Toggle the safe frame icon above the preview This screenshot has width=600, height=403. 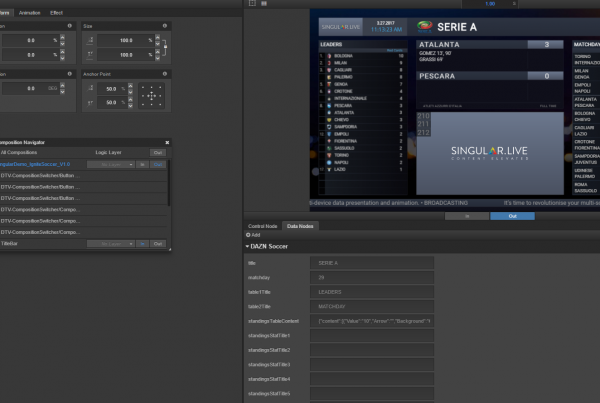pos(252,3)
